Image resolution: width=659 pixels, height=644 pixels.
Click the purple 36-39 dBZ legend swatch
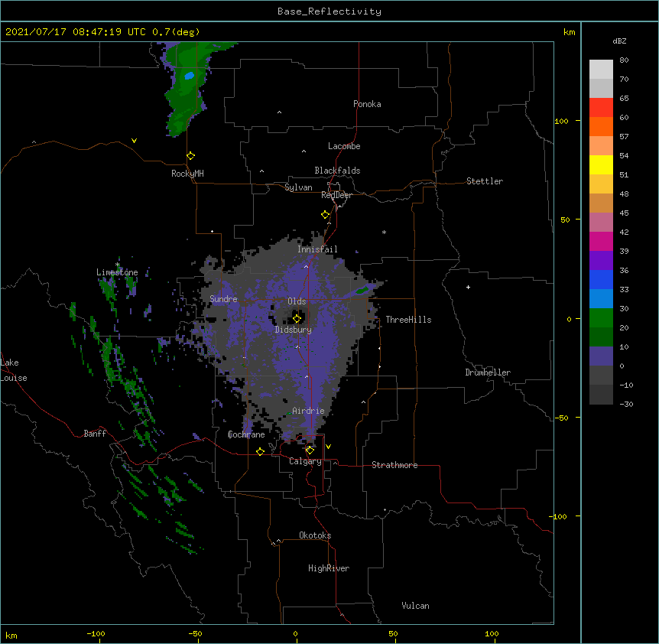pos(601,260)
